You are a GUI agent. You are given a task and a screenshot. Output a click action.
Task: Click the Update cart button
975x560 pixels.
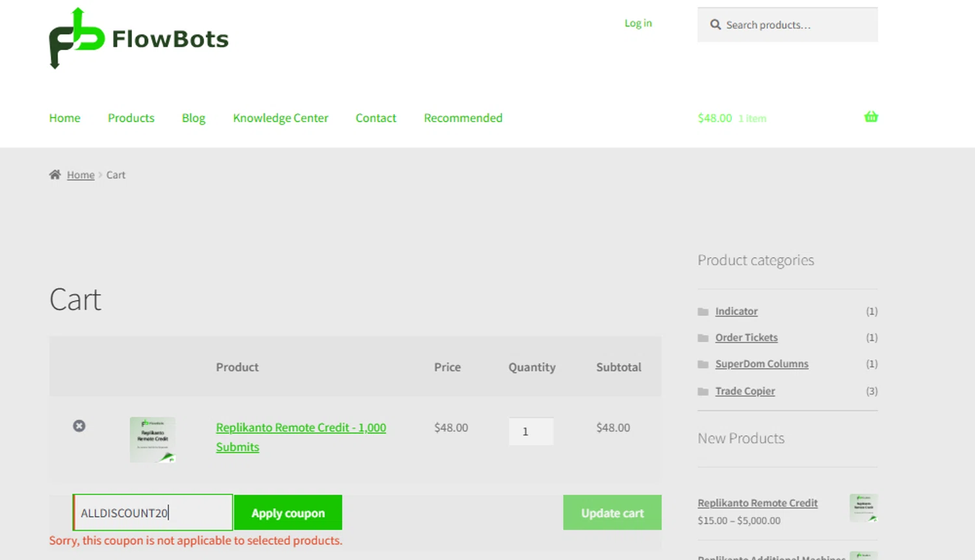click(612, 513)
